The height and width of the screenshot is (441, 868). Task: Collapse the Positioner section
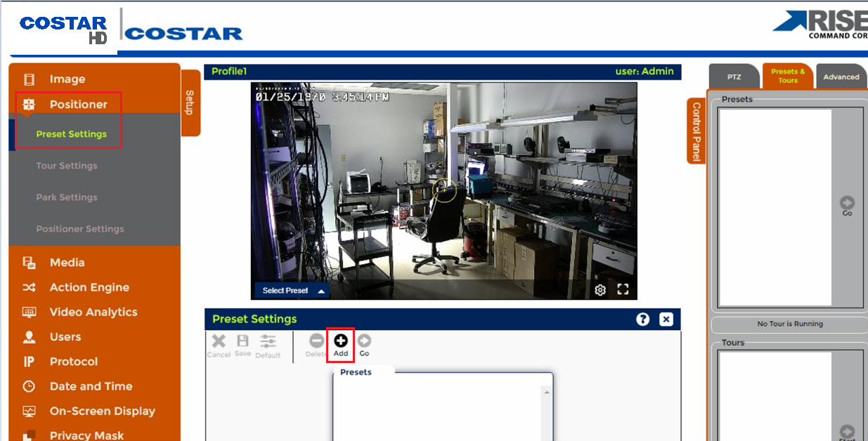click(94, 105)
